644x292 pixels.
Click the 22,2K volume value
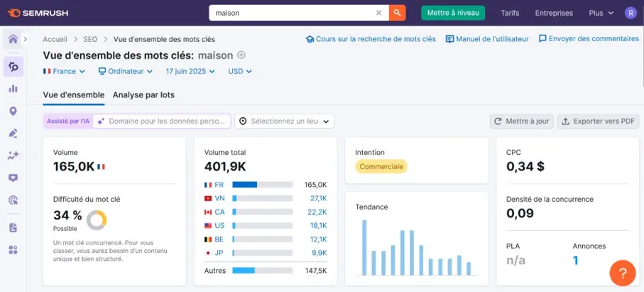319,212
